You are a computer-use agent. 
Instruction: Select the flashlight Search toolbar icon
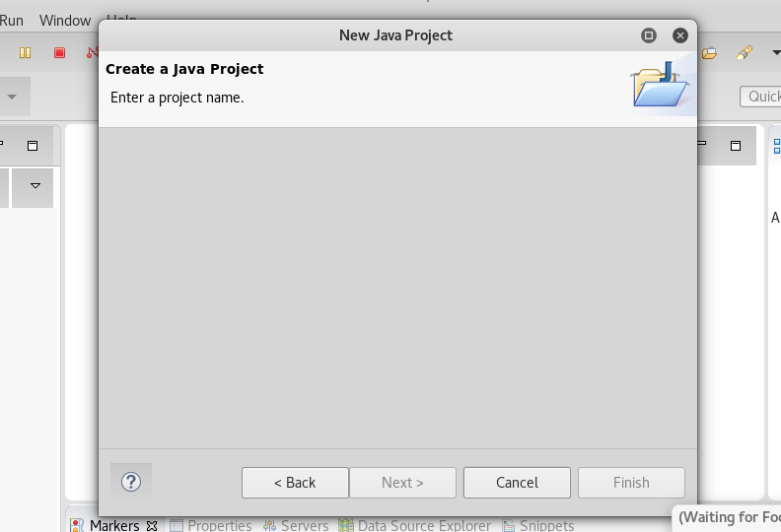(745, 52)
